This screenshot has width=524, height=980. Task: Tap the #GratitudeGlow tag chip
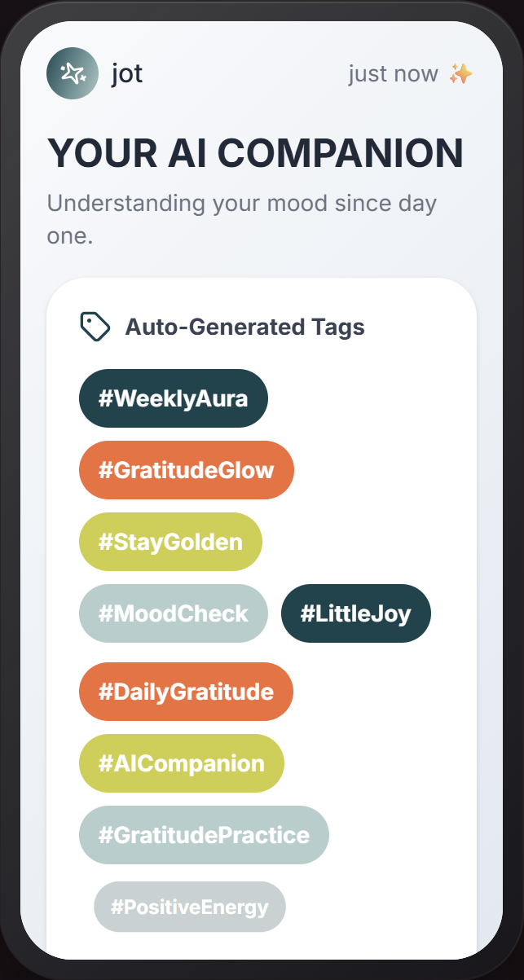(x=186, y=470)
